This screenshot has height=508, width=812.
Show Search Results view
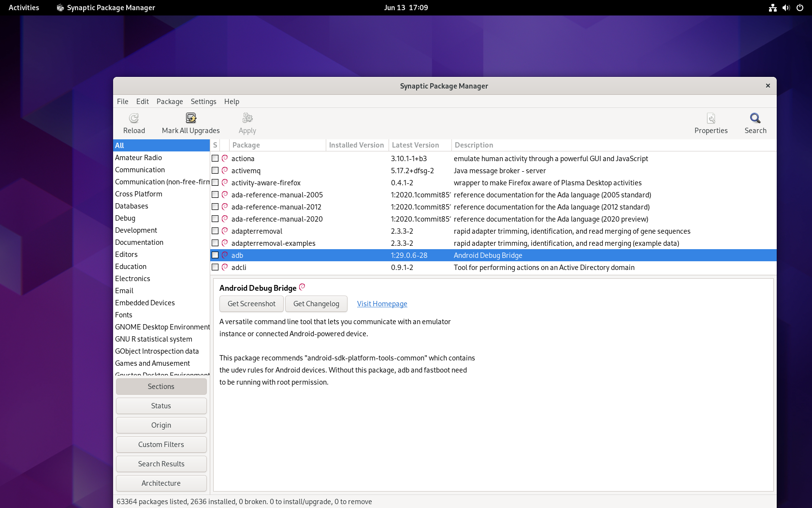(x=161, y=464)
